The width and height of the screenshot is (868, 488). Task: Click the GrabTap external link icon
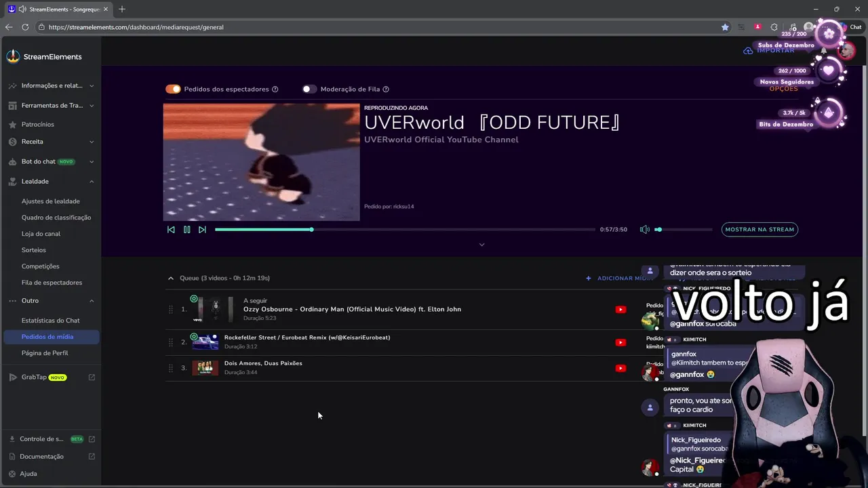[x=92, y=378]
